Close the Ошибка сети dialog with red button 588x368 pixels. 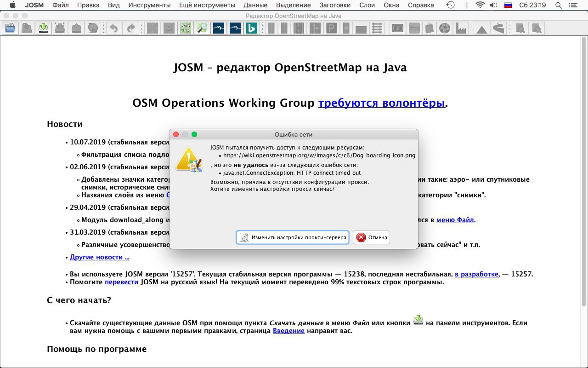tap(176, 134)
